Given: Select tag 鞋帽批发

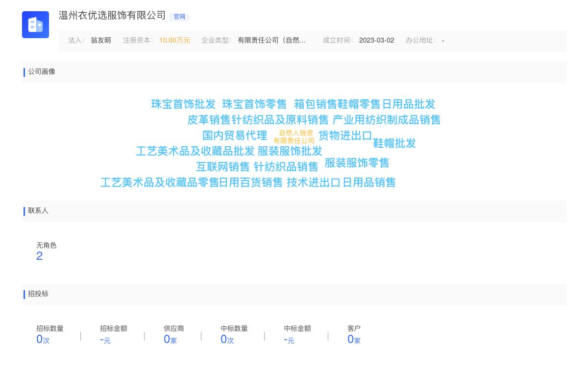Looking at the screenshot, I should point(394,143).
